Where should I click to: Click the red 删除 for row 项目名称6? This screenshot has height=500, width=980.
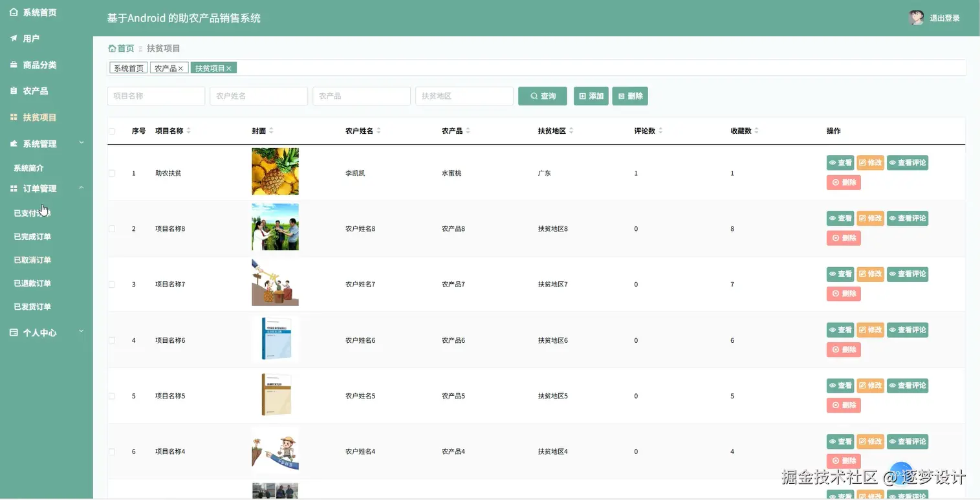tap(844, 350)
